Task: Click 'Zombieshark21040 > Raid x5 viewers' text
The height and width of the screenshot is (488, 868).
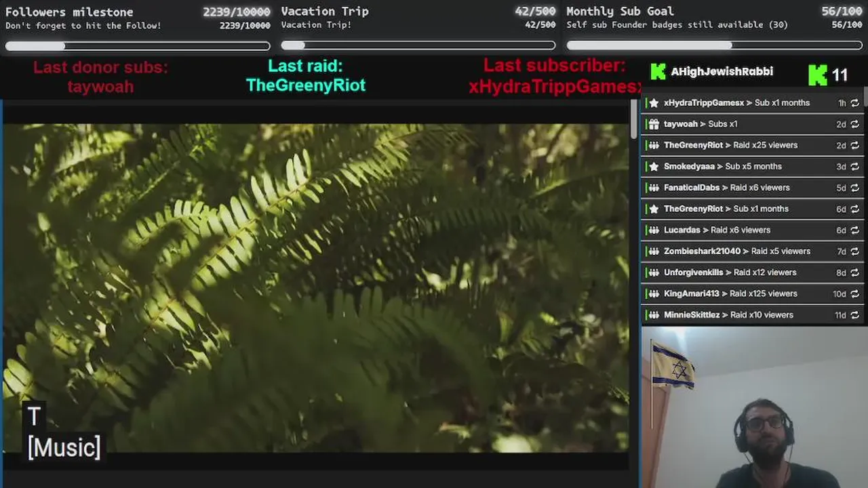Action: pyautogui.click(x=737, y=251)
